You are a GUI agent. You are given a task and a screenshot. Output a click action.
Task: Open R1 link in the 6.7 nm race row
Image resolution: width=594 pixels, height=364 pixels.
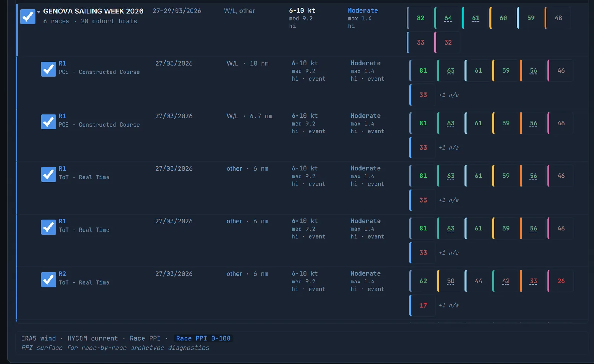[x=62, y=116]
